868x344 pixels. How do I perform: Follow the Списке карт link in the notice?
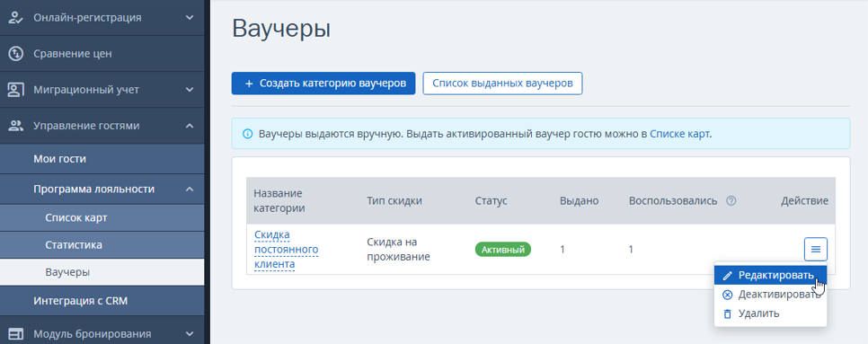tap(679, 134)
